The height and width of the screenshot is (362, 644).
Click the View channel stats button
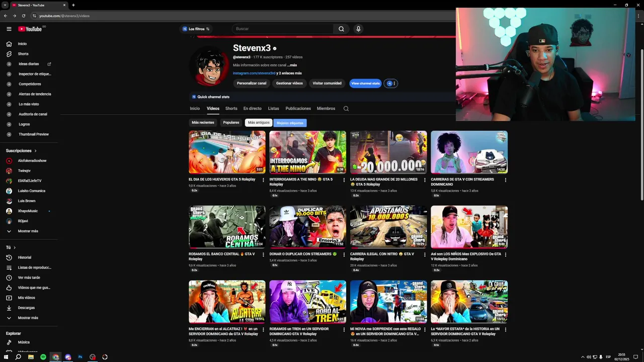click(365, 83)
